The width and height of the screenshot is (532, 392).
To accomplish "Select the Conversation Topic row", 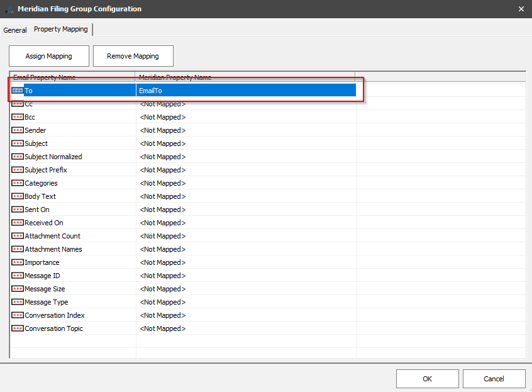I will tap(183, 328).
